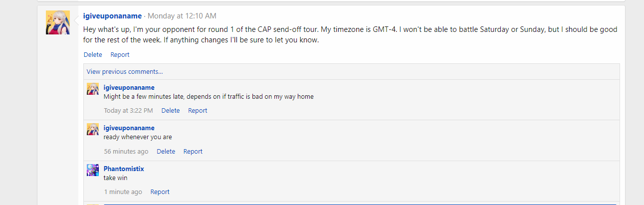Click the 'Today at 3:22 PM' timestamp
The image size is (644, 205).
(128, 111)
